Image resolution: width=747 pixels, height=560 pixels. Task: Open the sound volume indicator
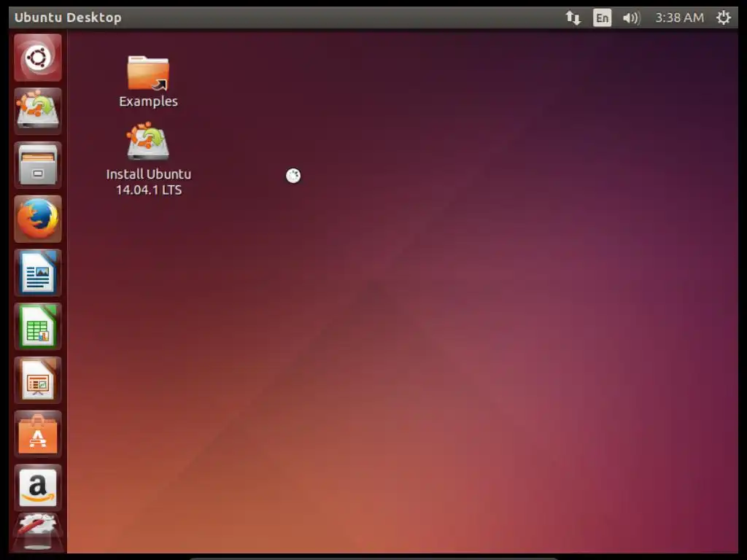[631, 18]
